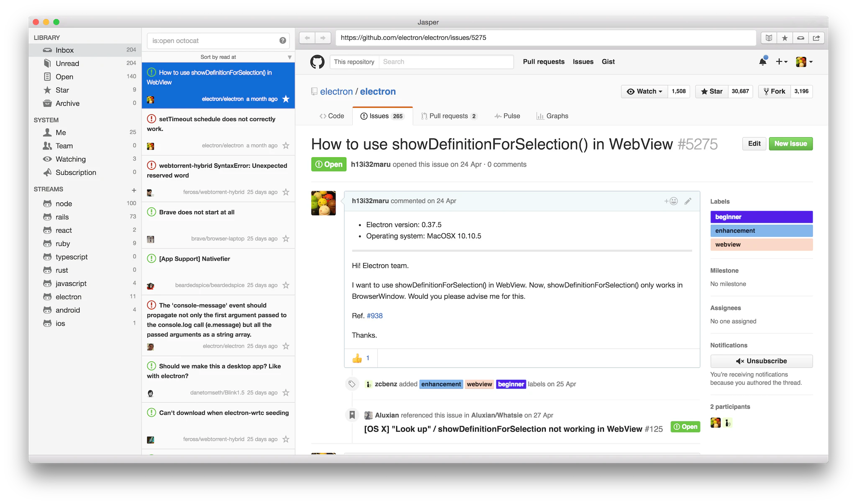Viewport: 857px width, 504px height.
Task: Click the help question mark icon in filter box
Action: (283, 41)
